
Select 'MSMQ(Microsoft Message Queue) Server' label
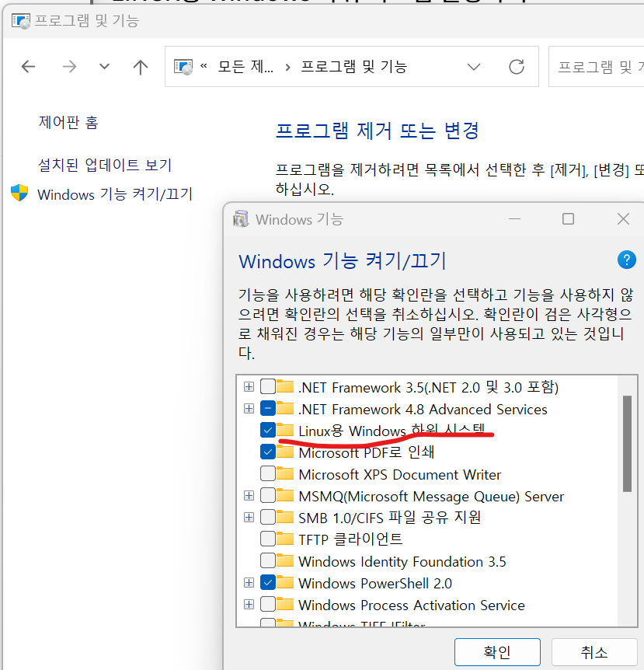[431, 497]
